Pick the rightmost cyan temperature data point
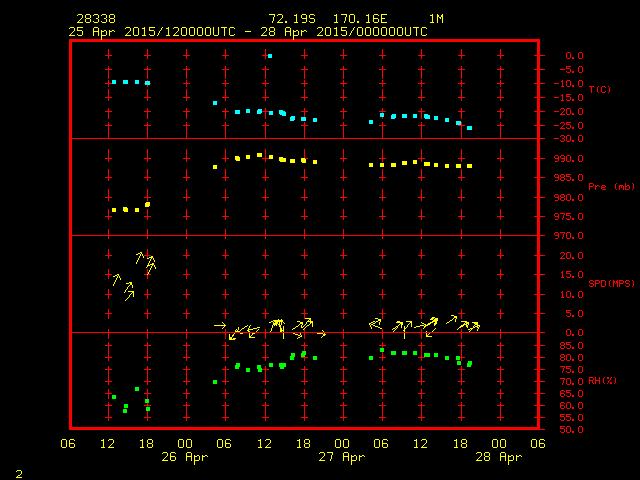This screenshot has height=480, width=640. pyautogui.click(x=469, y=128)
